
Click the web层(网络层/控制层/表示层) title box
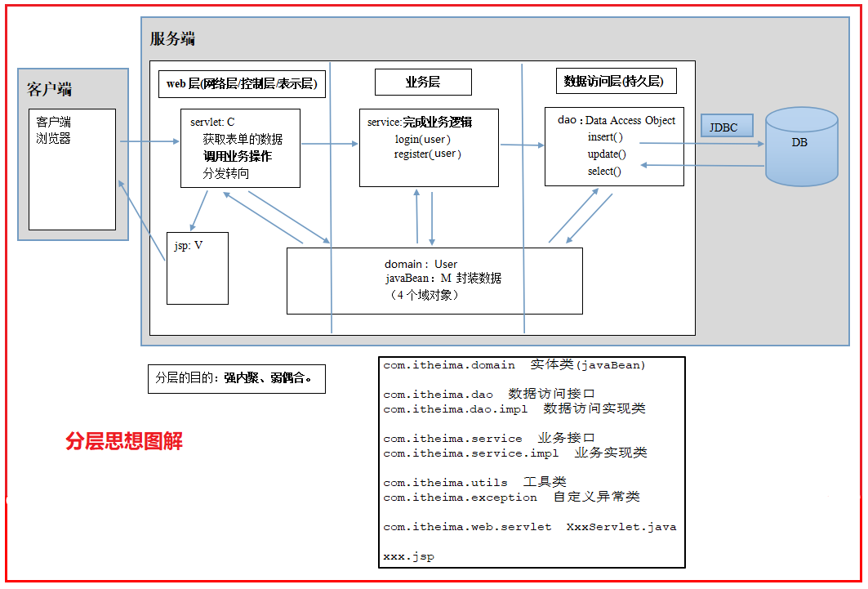coord(242,84)
